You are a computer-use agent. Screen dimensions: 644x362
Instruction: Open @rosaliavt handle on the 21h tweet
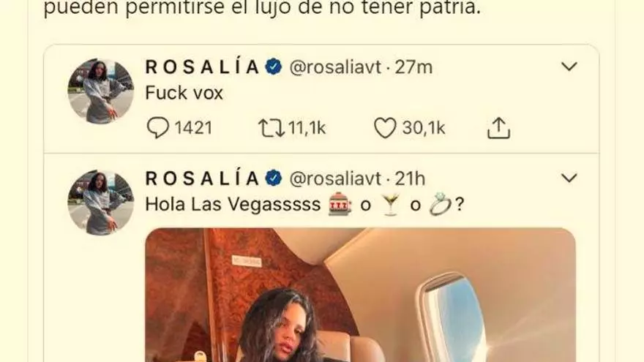coord(335,178)
